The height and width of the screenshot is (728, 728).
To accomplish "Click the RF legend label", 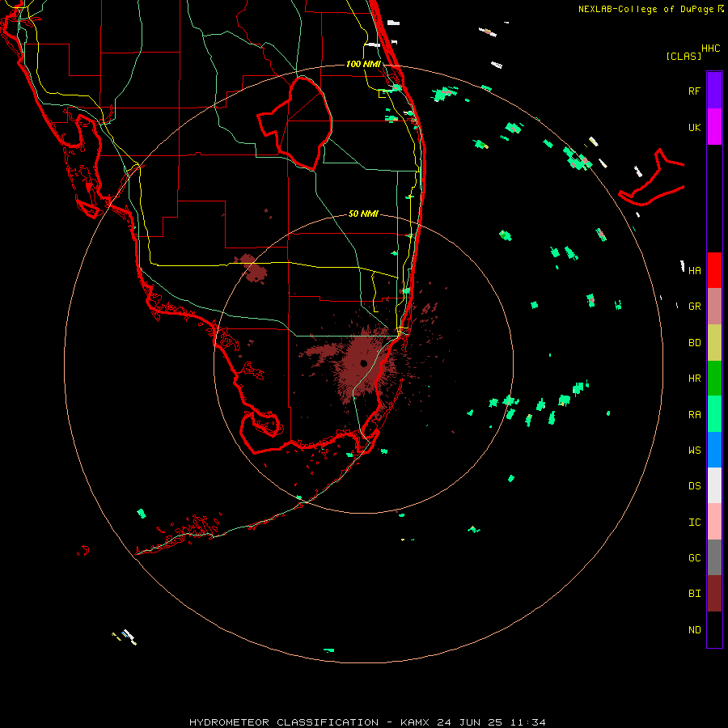I will click(x=694, y=91).
